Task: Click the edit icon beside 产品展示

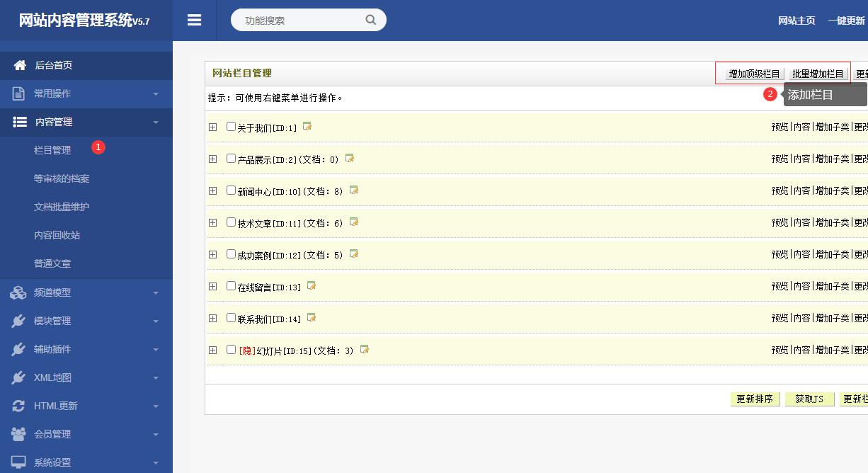Action: (x=350, y=159)
